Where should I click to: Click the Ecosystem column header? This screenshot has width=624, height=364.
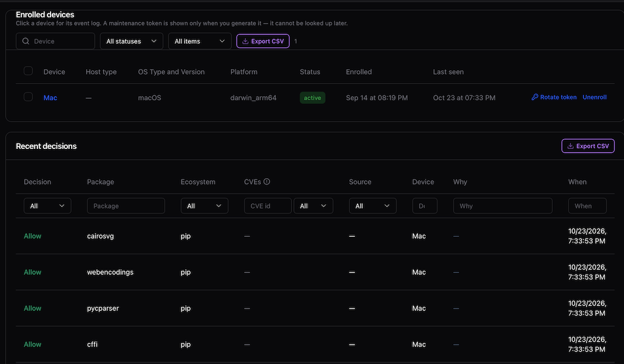click(x=198, y=182)
